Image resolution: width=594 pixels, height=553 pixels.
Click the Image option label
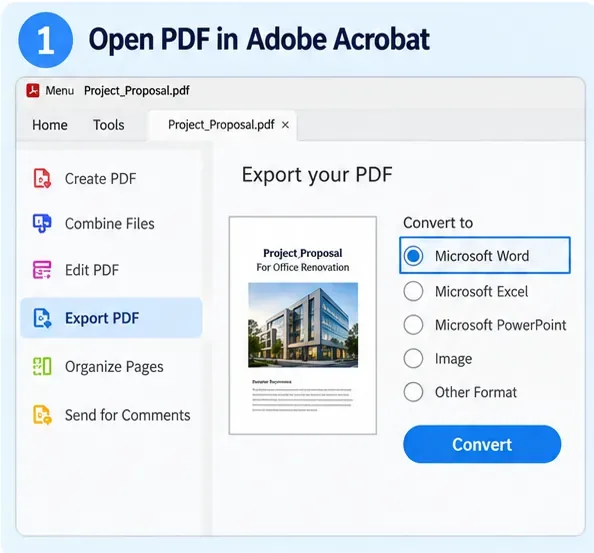click(x=453, y=359)
